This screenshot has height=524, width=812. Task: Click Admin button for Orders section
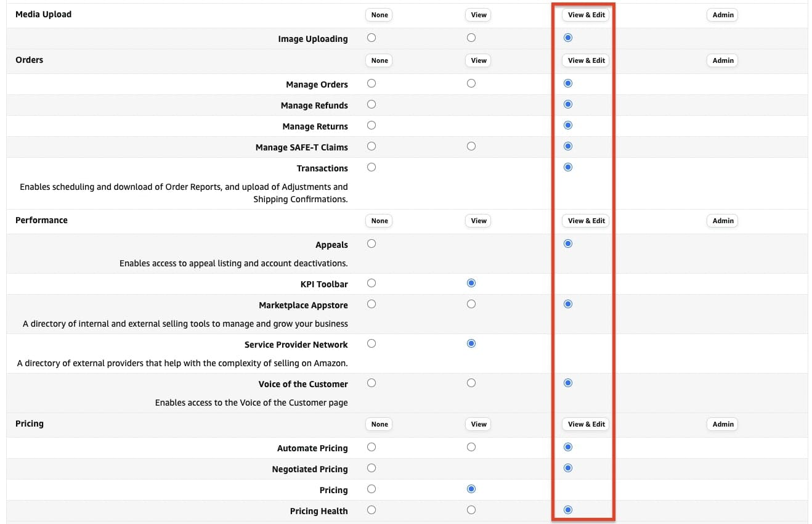click(723, 60)
